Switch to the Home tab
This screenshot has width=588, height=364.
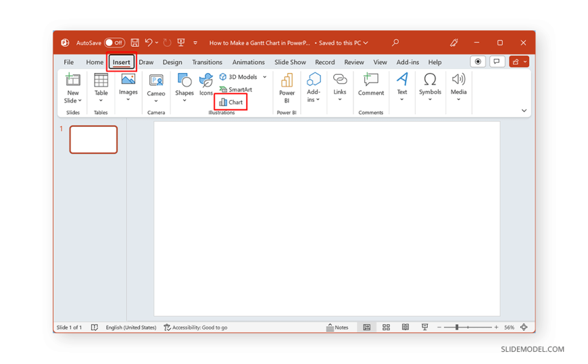(x=95, y=62)
